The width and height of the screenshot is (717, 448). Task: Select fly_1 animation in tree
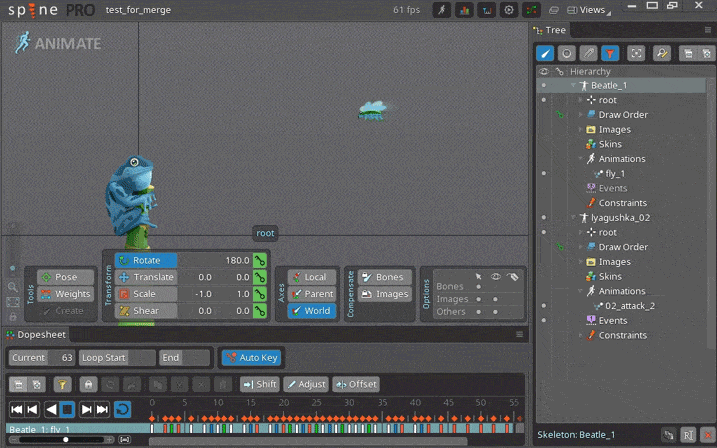[615, 174]
